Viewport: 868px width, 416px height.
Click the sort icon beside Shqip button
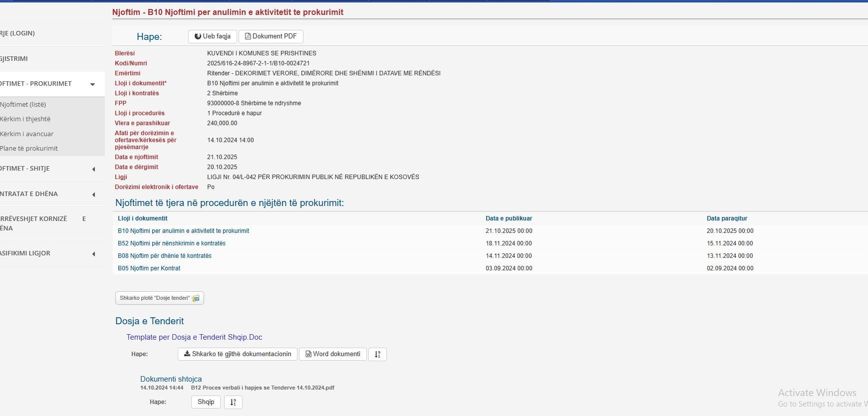[233, 402]
